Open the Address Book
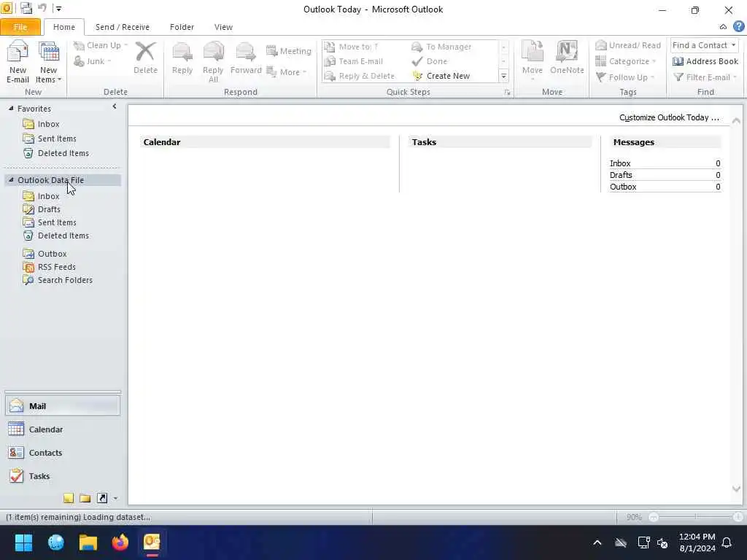Image resolution: width=747 pixels, height=560 pixels. [705, 61]
